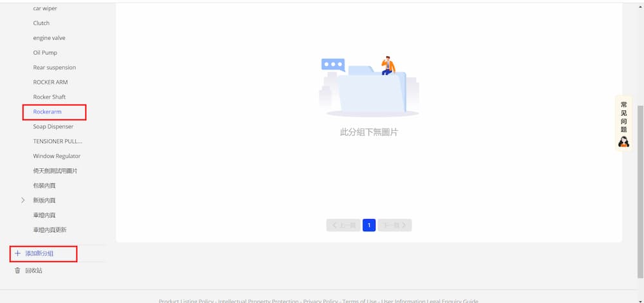Open the car wiper group
Viewport: 644px width, 303px height.
coord(45,8)
